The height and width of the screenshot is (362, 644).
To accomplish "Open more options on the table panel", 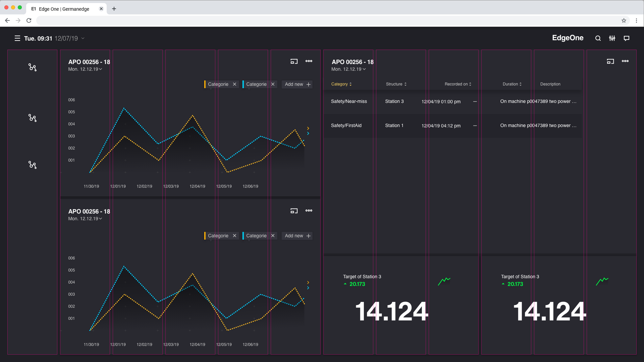I will point(625,61).
